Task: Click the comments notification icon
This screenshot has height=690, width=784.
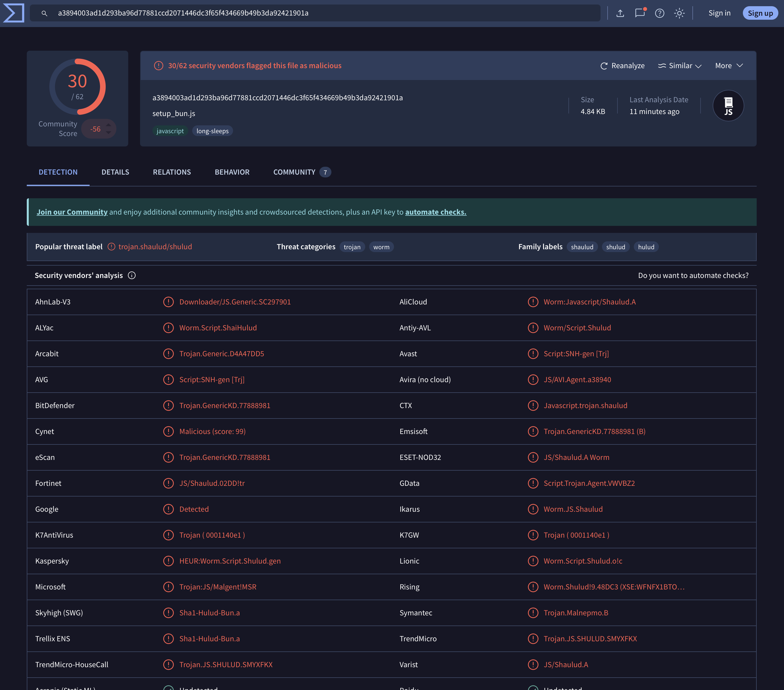Action: pyautogui.click(x=640, y=13)
